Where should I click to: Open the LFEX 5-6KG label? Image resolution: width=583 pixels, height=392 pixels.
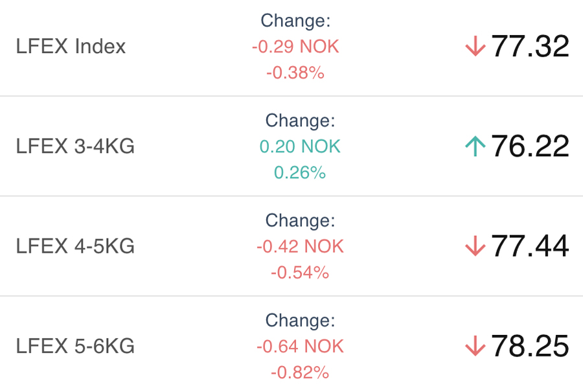click(75, 346)
